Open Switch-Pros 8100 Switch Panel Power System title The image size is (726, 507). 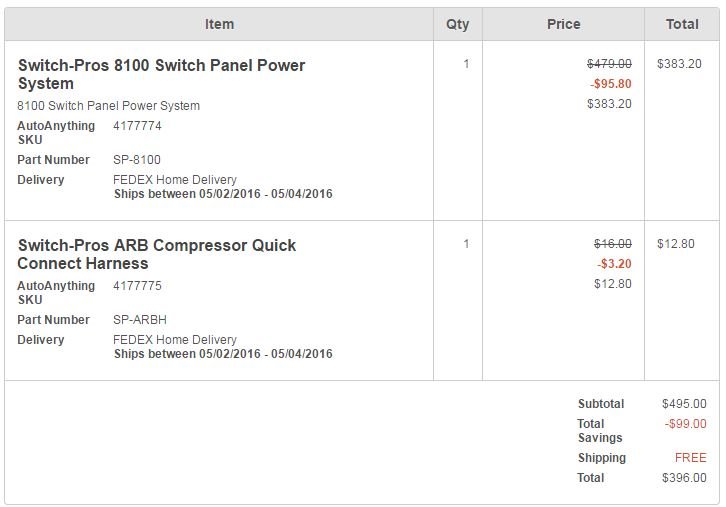tap(161, 74)
